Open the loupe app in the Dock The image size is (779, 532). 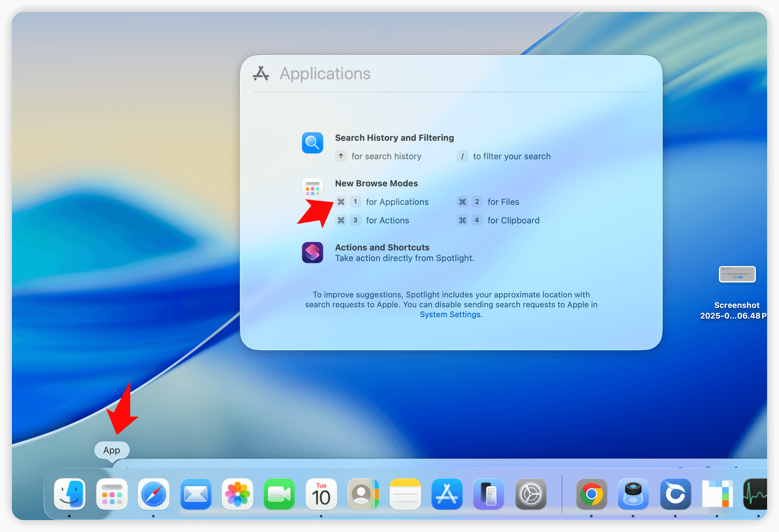[x=633, y=494]
